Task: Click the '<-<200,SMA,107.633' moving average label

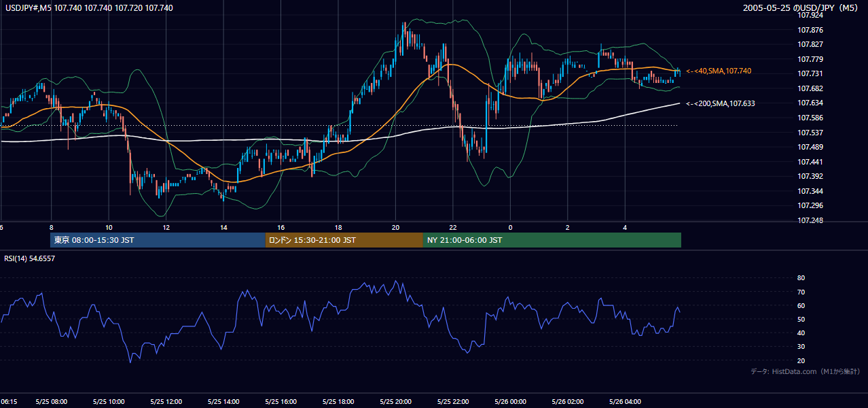Action: pos(721,103)
